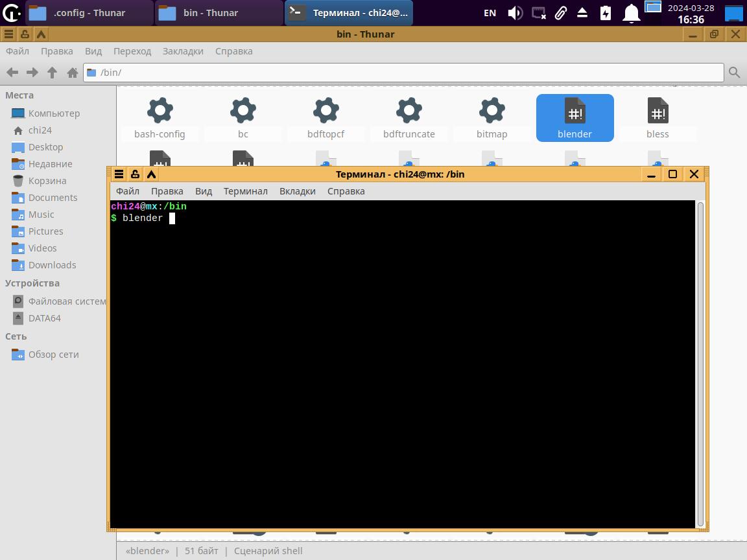This screenshot has height=560, width=747.
Task: Click EN keyboard layout indicator
Action: click(490, 13)
